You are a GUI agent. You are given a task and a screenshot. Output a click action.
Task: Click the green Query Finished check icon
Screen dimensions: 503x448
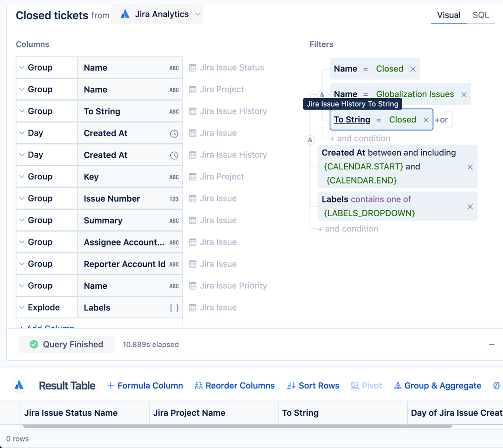pos(34,344)
